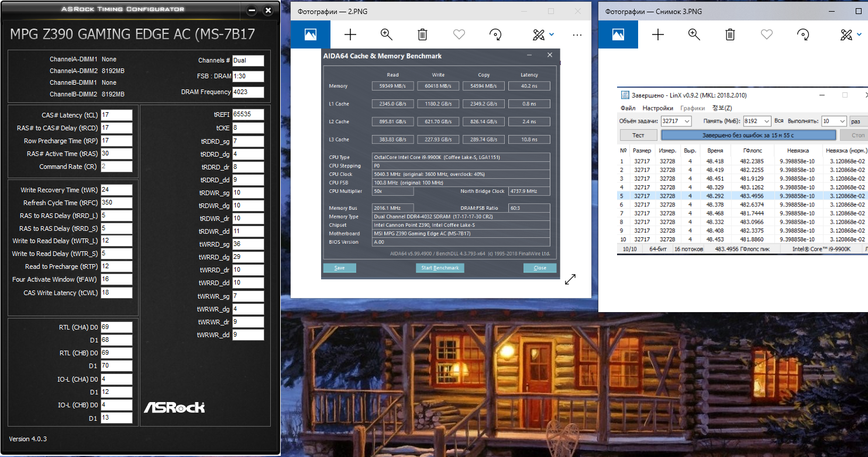Screen dimensions: 868x457
Task: Open the collection view in the 2.PNG Photos window
Action: (311, 35)
